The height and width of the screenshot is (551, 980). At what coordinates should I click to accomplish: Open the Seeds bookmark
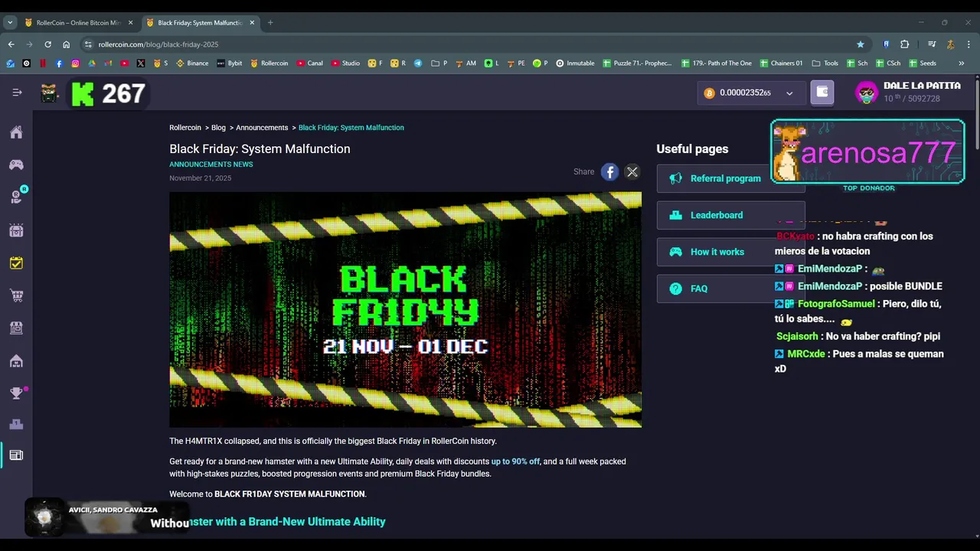point(922,64)
